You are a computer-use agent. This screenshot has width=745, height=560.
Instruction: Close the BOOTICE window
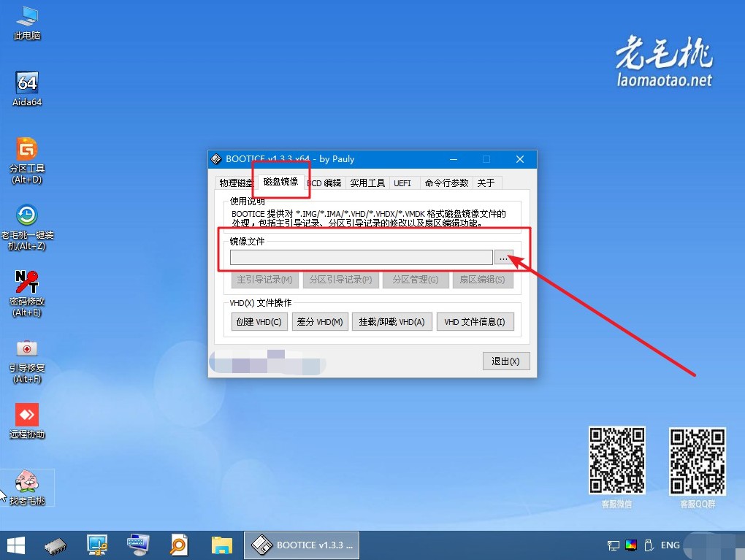(x=520, y=159)
